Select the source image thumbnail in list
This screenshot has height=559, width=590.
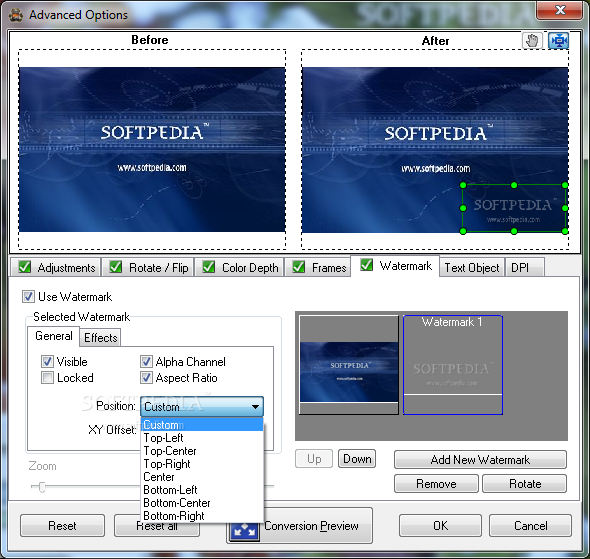[x=349, y=365]
